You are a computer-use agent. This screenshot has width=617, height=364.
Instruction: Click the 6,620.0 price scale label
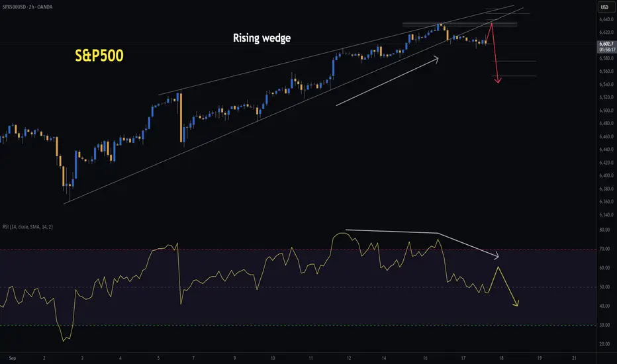point(606,32)
